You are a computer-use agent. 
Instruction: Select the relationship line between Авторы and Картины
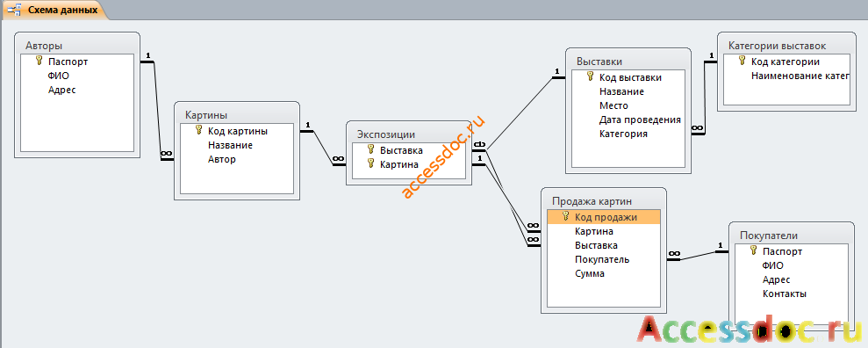click(157, 111)
